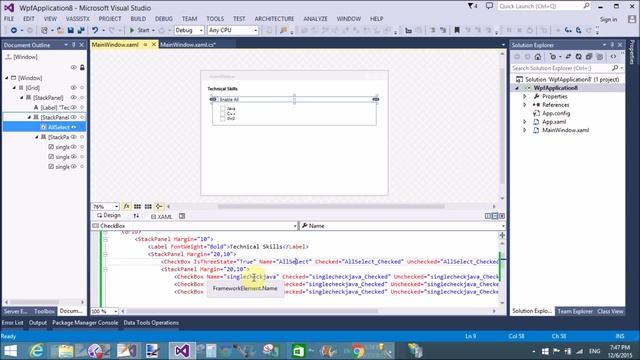Open Windows Store from taskbar
640x360 pixels.
point(298,351)
